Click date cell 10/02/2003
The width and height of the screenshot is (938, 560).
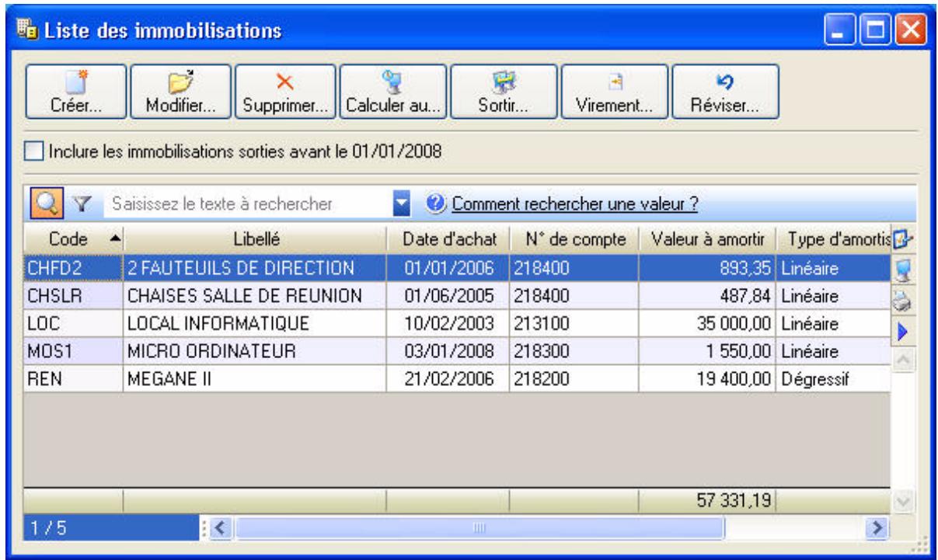coord(448,323)
